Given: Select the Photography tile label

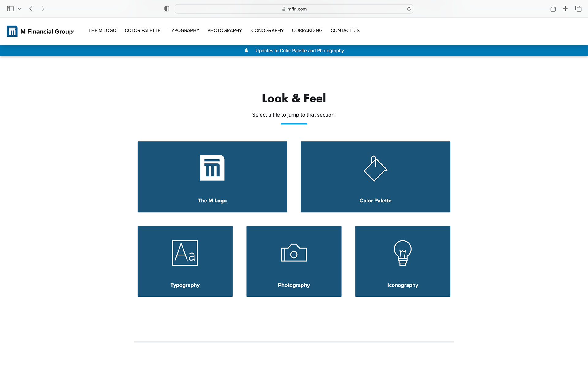Looking at the screenshot, I should point(294,285).
